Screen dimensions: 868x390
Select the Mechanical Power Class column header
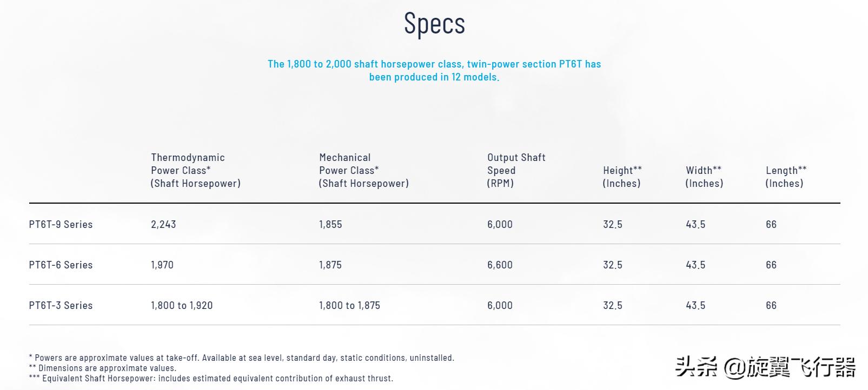(x=363, y=170)
